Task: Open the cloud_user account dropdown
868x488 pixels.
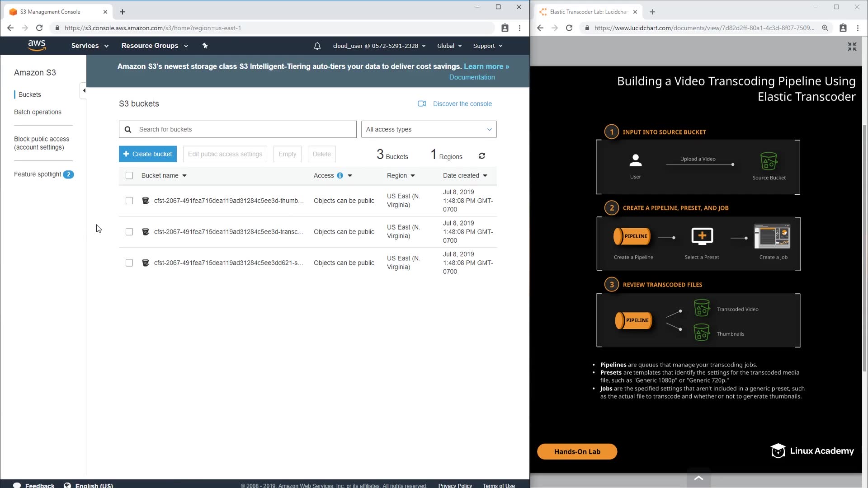Action: 379,46
